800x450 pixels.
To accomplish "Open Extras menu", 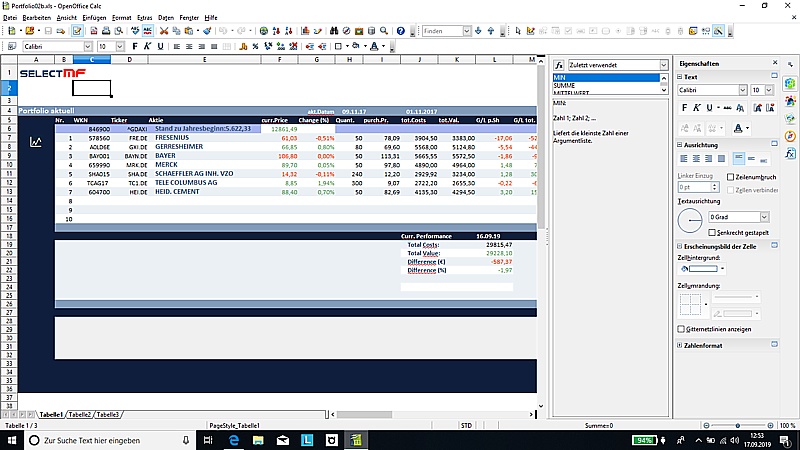I will (144, 18).
